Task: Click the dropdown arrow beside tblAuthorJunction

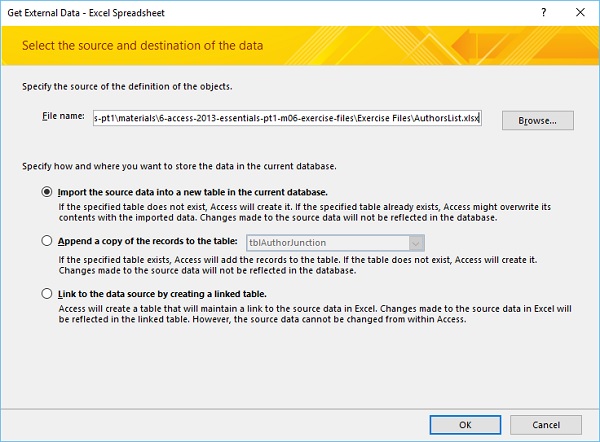Action: [417, 242]
